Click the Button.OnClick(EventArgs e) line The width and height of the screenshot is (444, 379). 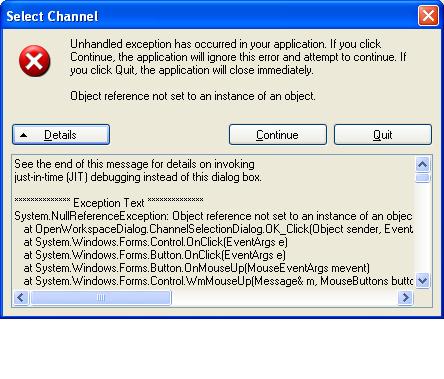[x=154, y=255]
